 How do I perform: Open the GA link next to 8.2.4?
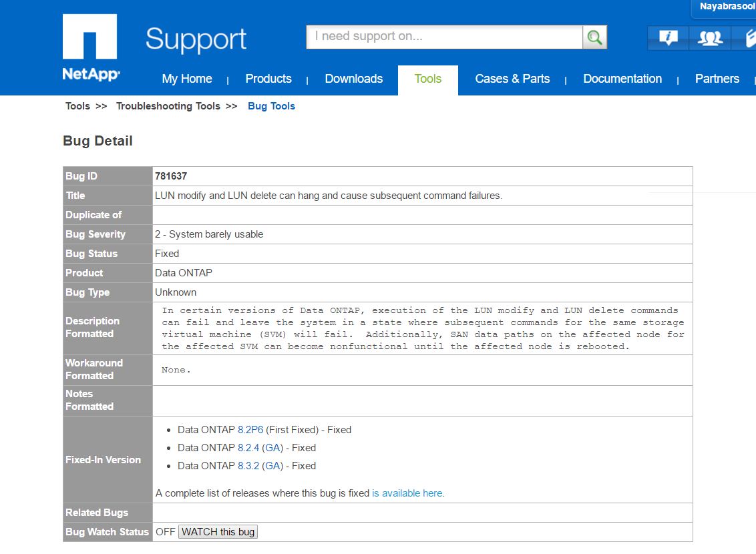point(272,447)
